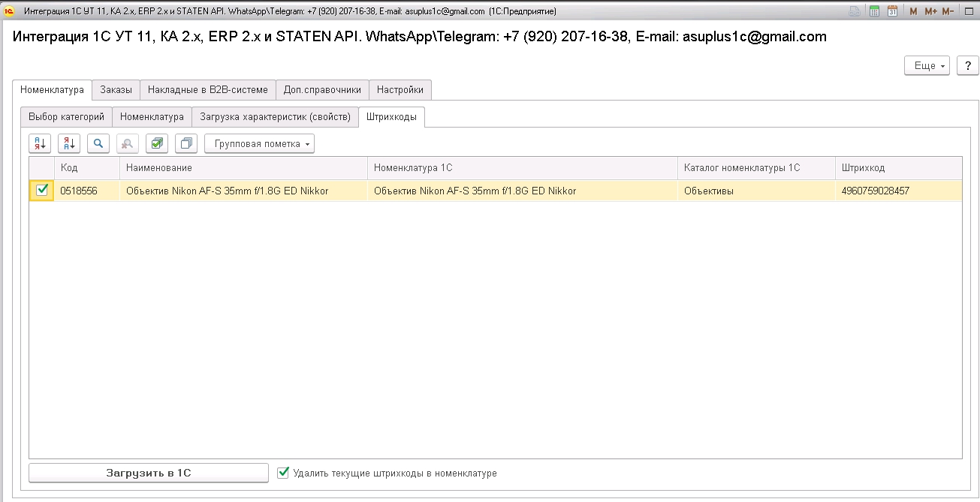This screenshot has height=502, width=980.
Task: Open the find magnifier tool
Action: pyautogui.click(x=98, y=143)
